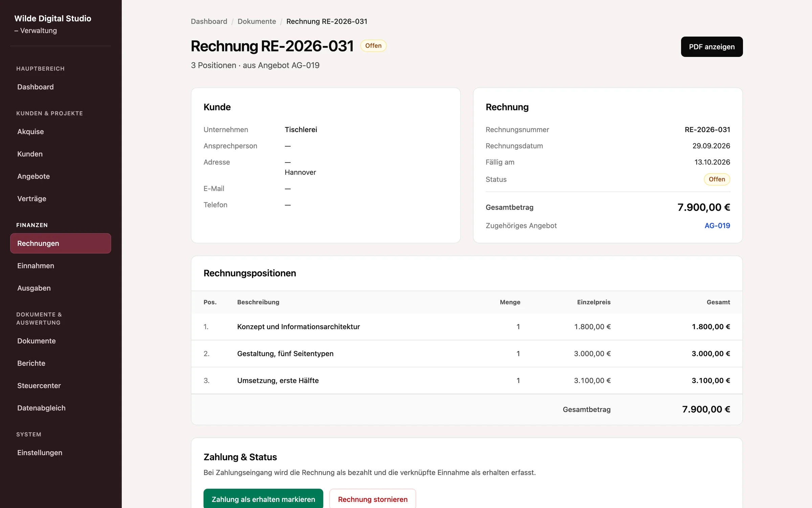Click the Menge column header
The width and height of the screenshot is (812, 508).
pyautogui.click(x=510, y=302)
